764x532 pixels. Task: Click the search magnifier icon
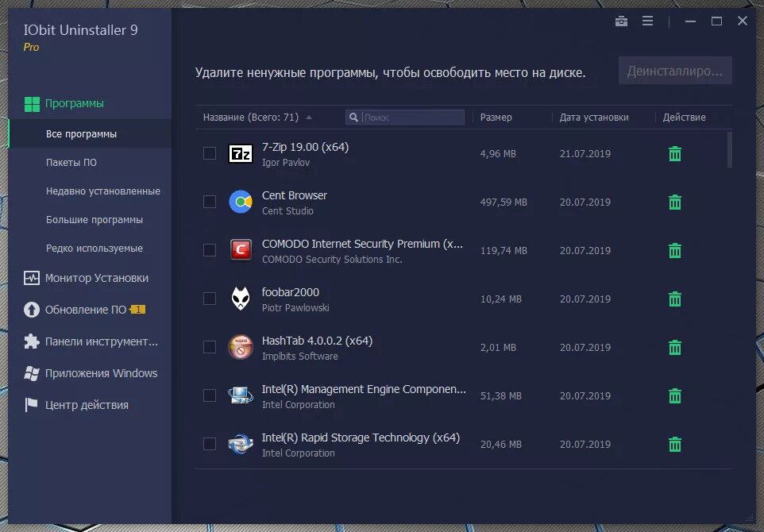tap(353, 118)
